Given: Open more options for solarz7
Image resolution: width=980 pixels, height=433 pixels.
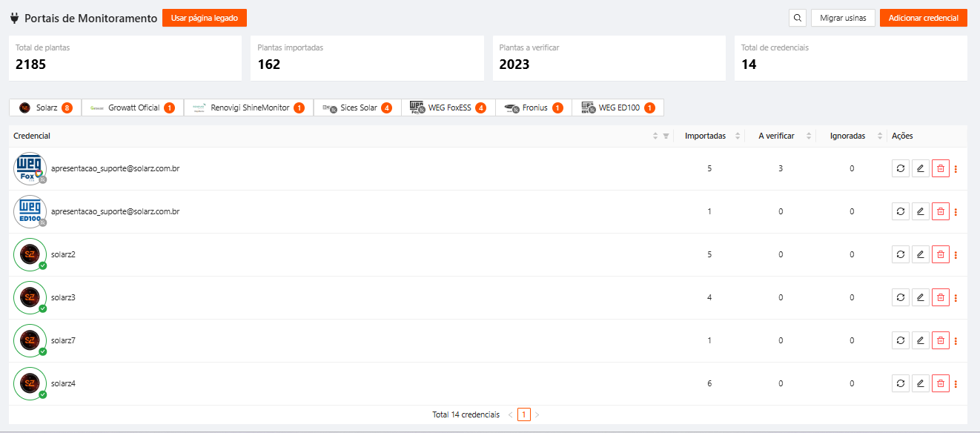Looking at the screenshot, I should [956, 341].
